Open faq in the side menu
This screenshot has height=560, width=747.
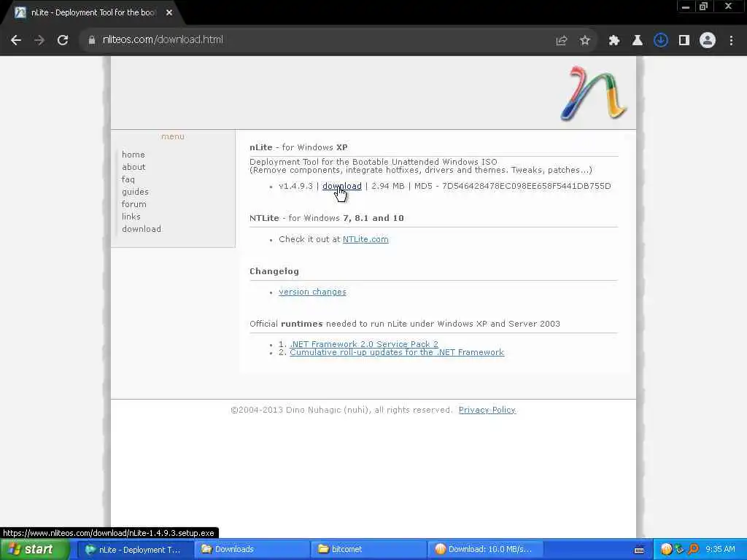click(128, 179)
